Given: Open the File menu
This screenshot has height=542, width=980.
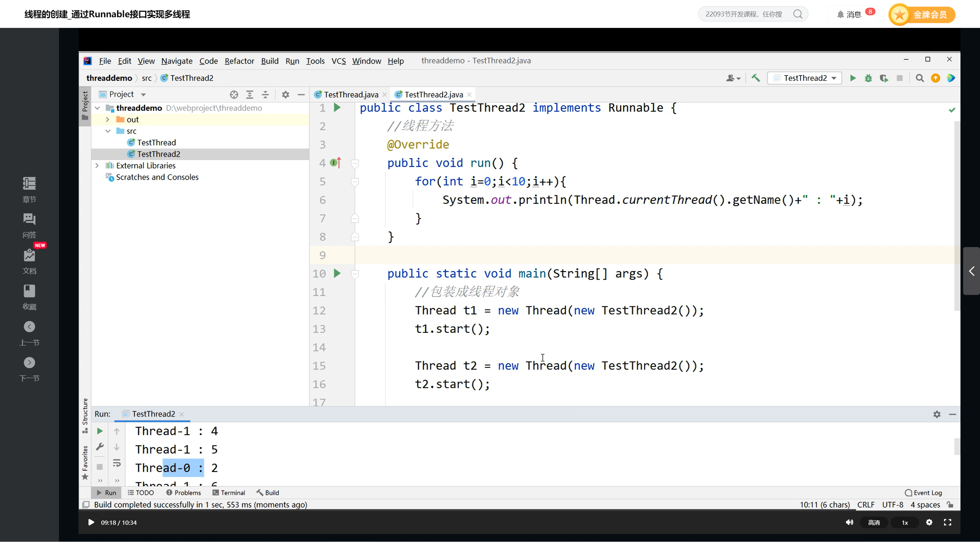Looking at the screenshot, I should point(105,61).
